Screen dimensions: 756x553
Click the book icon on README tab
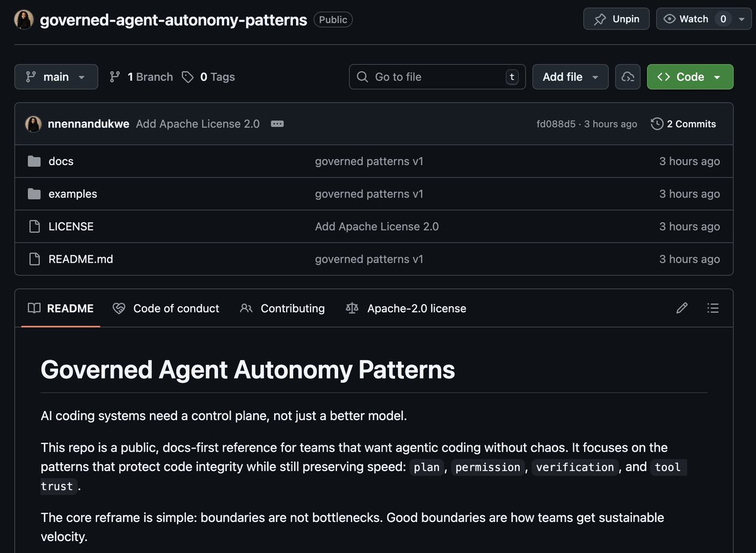click(x=35, y=309)
